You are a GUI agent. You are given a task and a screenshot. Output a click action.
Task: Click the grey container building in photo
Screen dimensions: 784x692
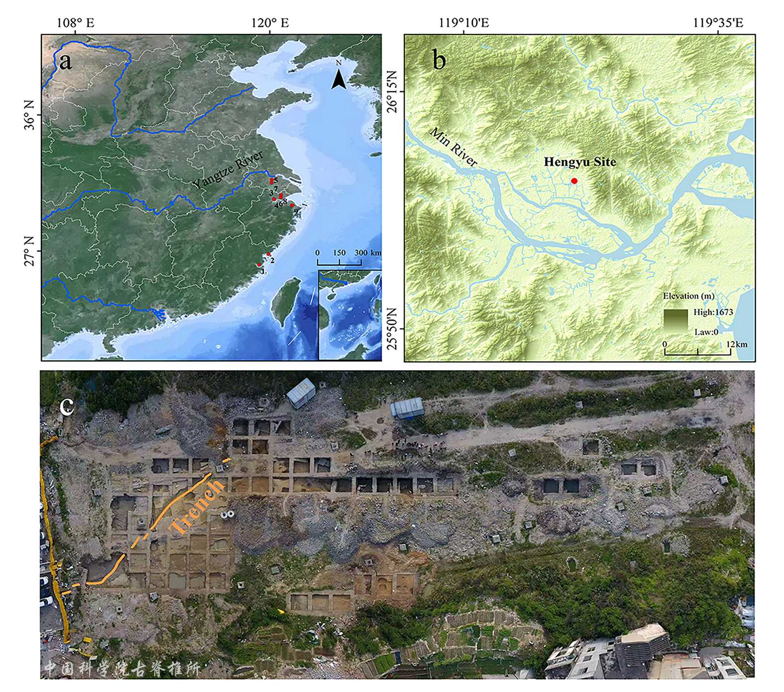click(x=301, y=393)
